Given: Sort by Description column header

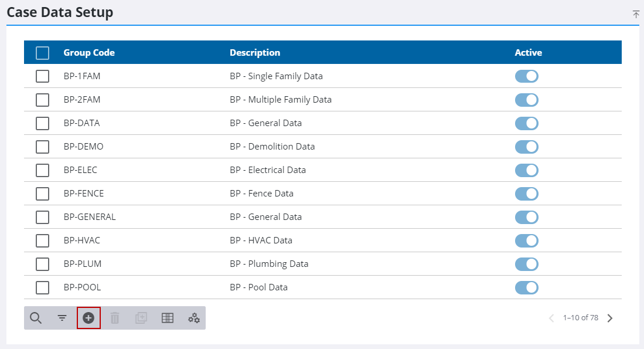Looking at the screenshot, I should point(255,53).
